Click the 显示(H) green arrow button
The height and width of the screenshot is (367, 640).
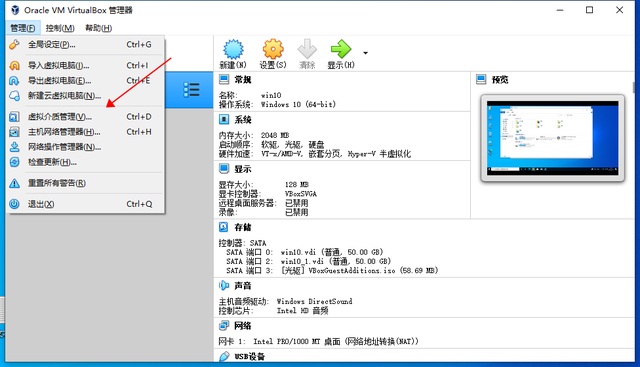click(x=341, y=54)
